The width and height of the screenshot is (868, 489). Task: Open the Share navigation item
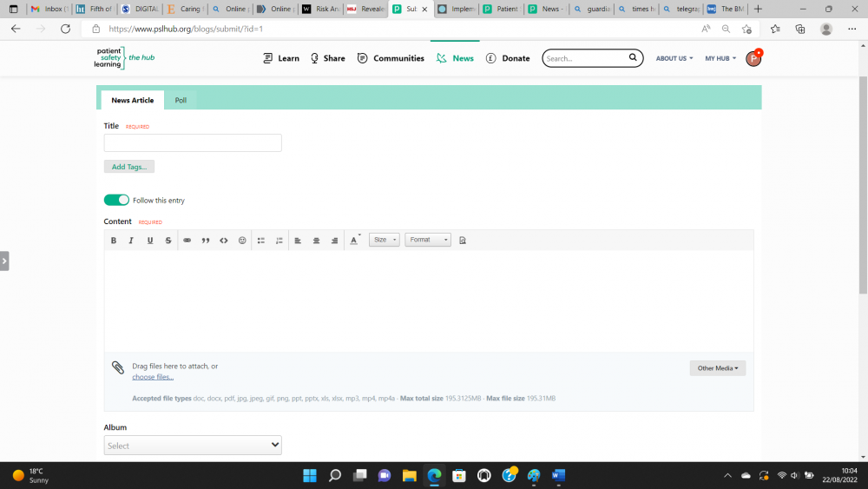[328, 58]
